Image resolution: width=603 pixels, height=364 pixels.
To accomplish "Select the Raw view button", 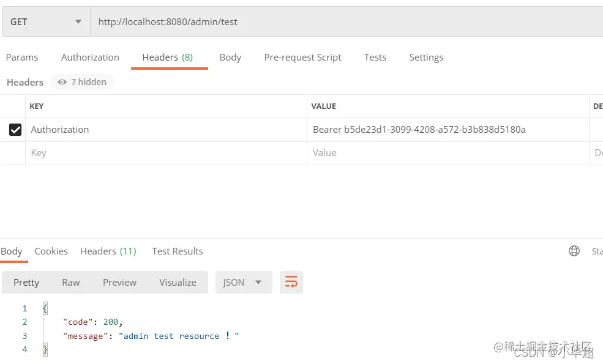I will pyautogui.click(x=71, y=283).
